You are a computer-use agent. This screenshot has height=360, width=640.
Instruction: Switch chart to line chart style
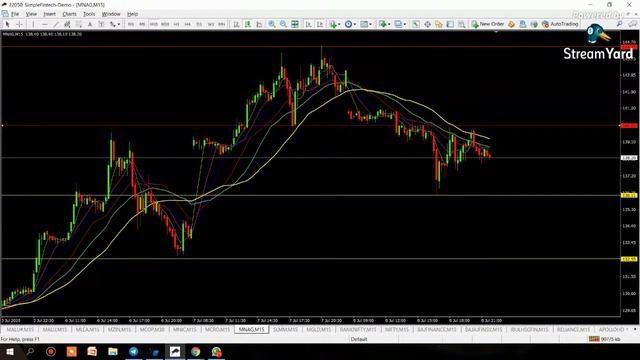[259, 24]
